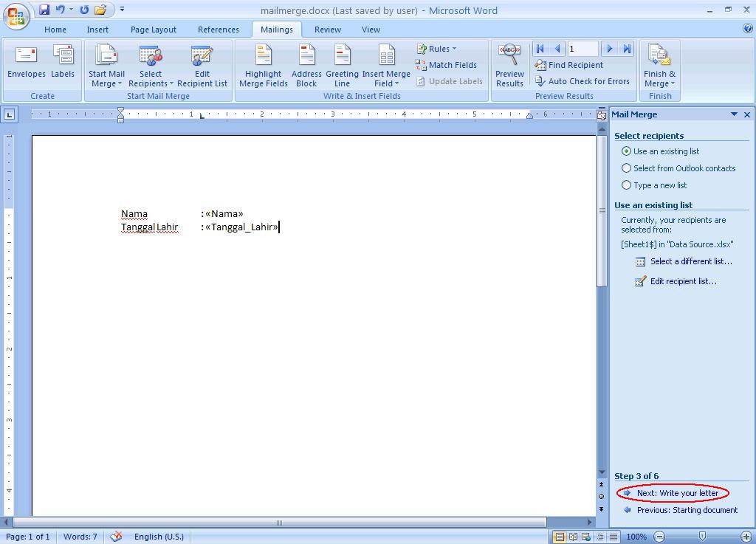Toggle Preview Results

[509, 66]
